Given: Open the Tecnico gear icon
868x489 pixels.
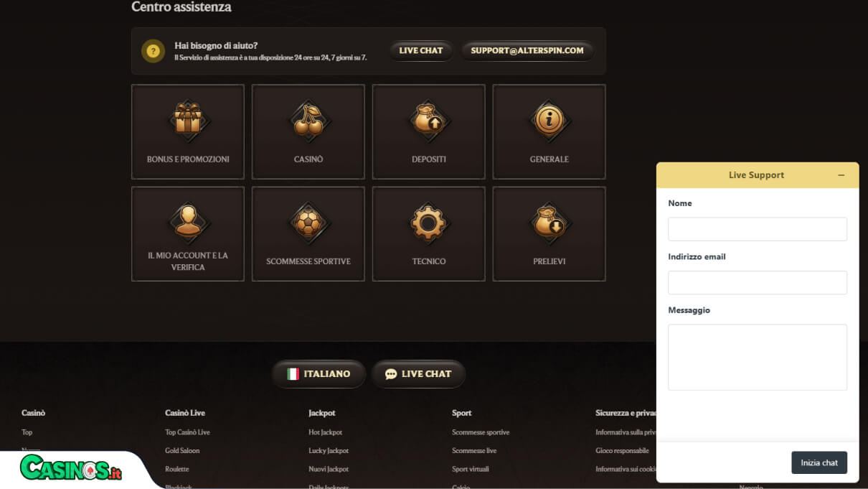Looking at the screenshot, I should [429, 222].
